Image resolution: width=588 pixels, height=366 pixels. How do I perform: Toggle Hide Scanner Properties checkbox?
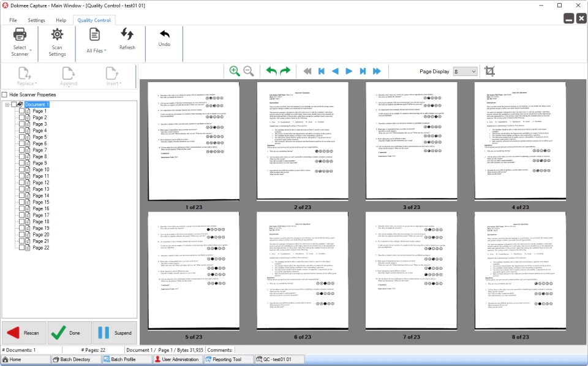click(x=4, y=94)
